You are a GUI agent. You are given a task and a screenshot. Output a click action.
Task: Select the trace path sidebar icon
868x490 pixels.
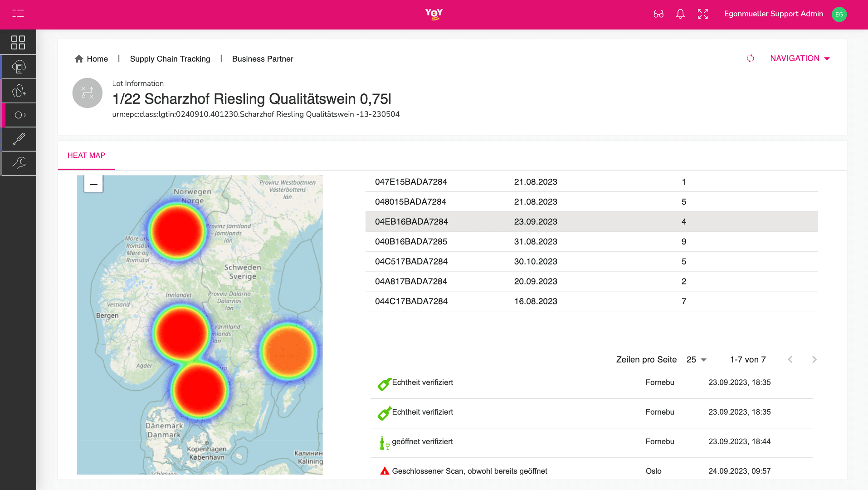tap(19, 91)
